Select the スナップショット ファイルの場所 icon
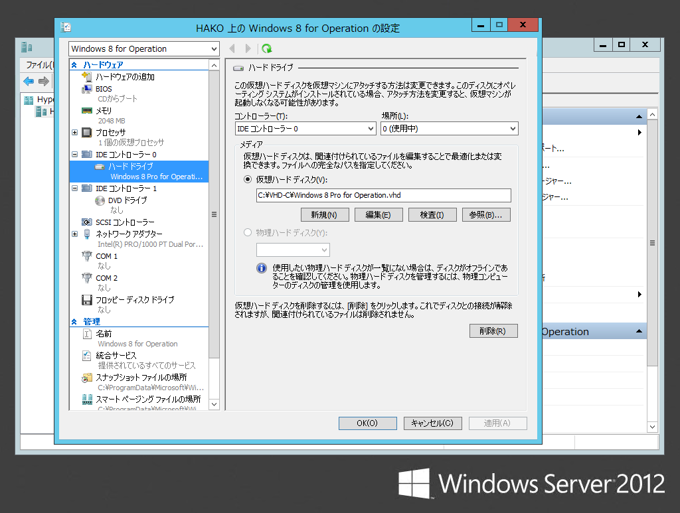This screenshot has height=513, width=680. tap(87, 378)
